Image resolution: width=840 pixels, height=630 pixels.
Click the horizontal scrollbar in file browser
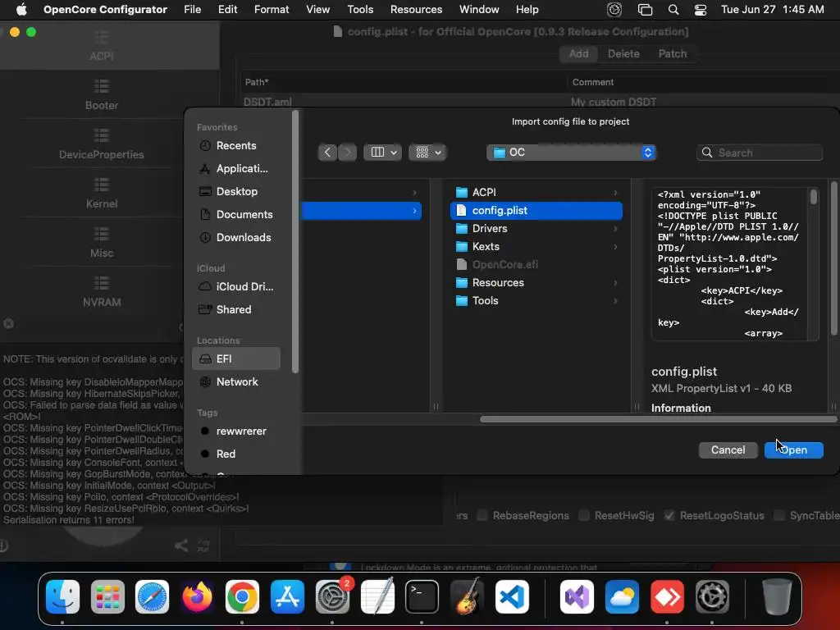[659, 419]
